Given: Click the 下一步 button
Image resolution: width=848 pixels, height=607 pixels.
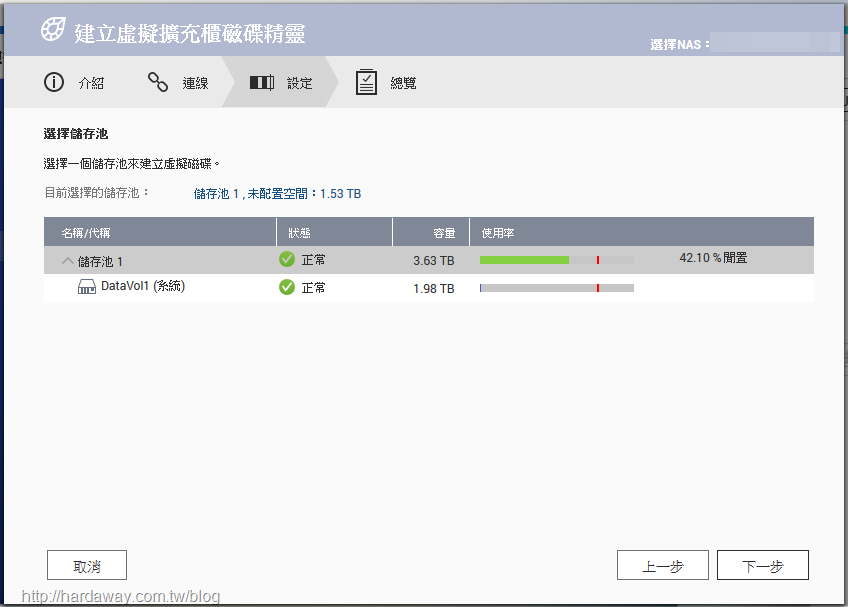Looking at the screenshot, I should coord(763,565).
